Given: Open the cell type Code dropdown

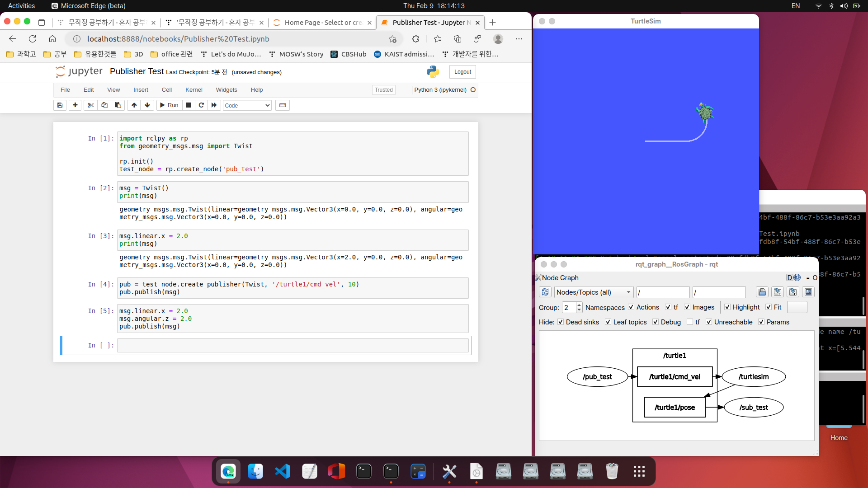Looking at the screenshot, I should pyautogui.click(x=247, y=105).
